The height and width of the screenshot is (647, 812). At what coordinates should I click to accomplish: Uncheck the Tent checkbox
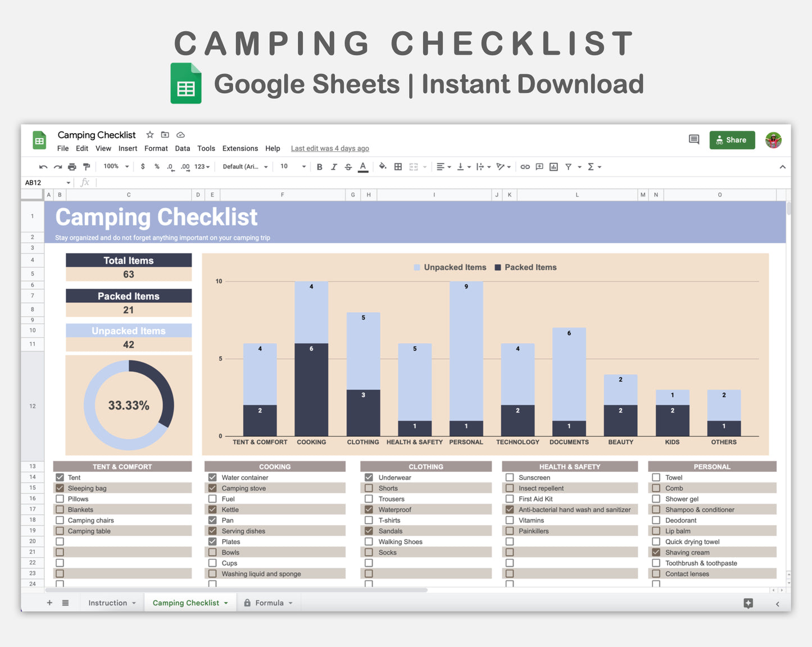tap(60, 477)
